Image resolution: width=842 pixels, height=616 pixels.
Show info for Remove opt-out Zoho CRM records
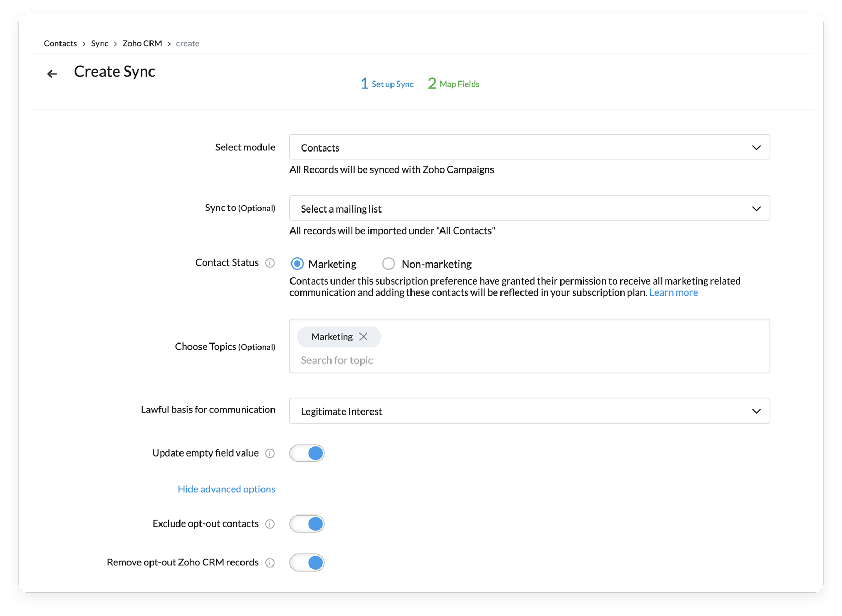tap(270, 563)
